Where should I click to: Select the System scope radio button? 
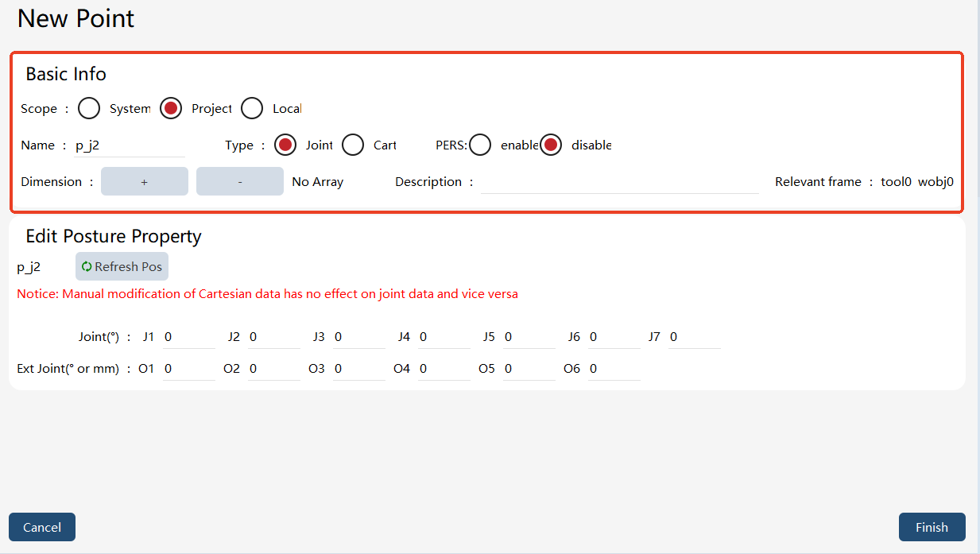pos(89,108)
